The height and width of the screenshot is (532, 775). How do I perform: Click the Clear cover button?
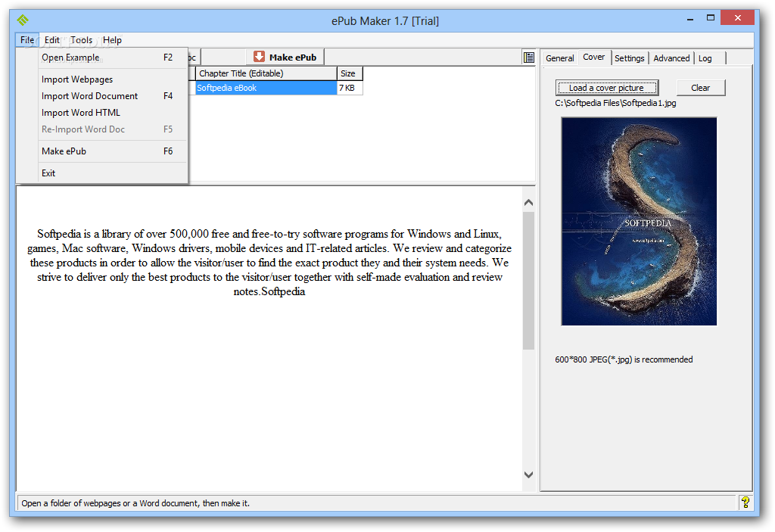(x=700, y=88)
